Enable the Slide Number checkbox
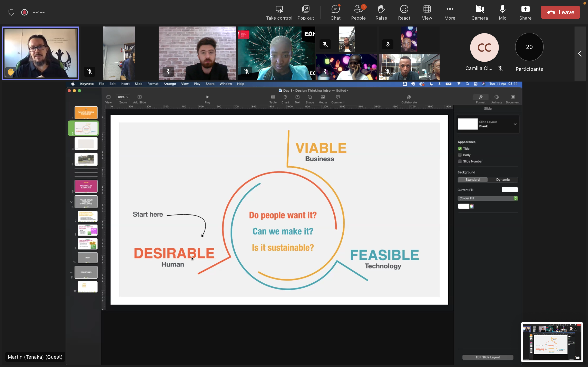 (460, 161)
